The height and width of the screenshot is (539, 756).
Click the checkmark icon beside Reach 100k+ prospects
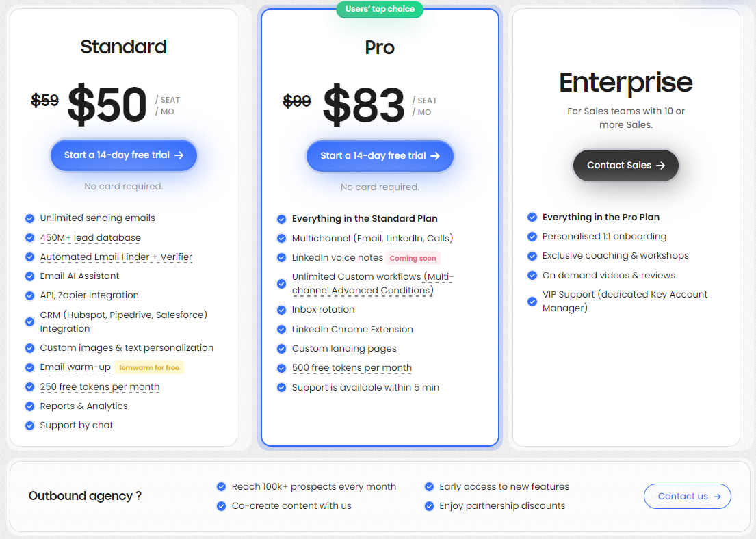221,486
